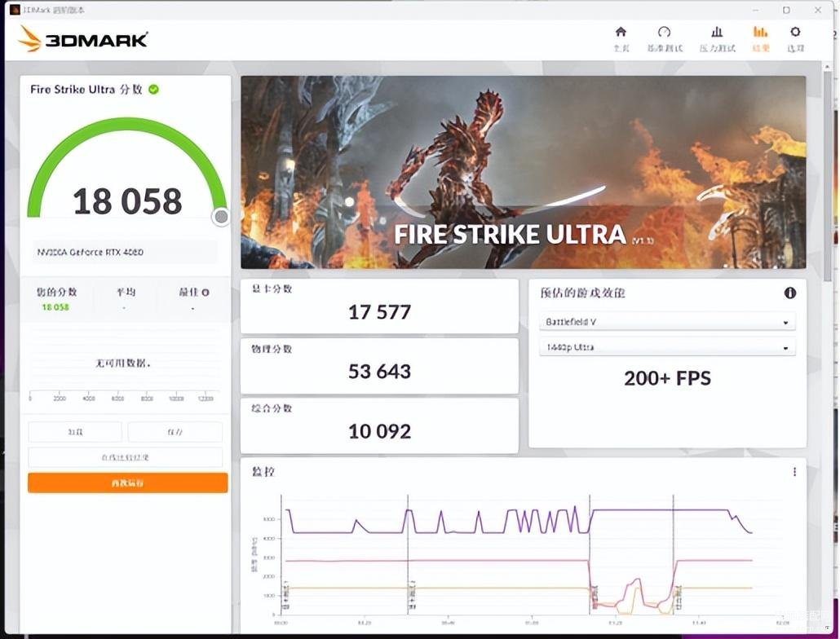This screenshot has width=840, height=639.
Task: Click the vertical scrollbar on the right
Action: point(829,245)
